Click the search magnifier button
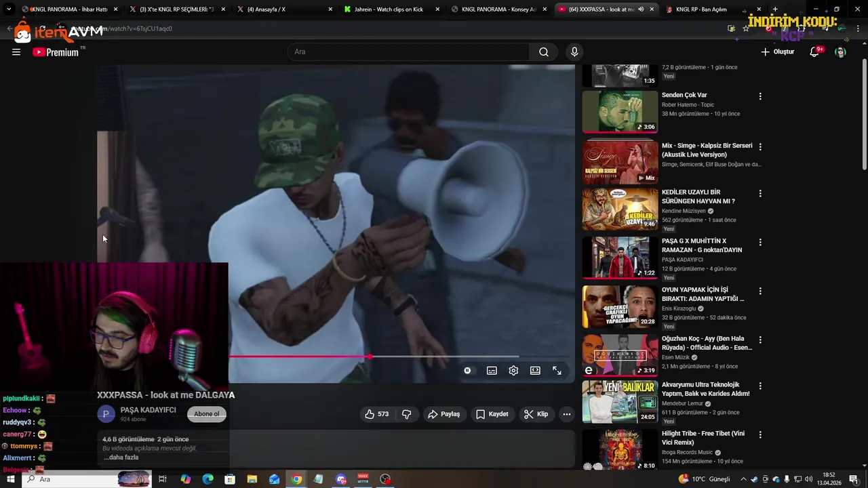Viewport: 868px width, 488px height. click(544, 52)
